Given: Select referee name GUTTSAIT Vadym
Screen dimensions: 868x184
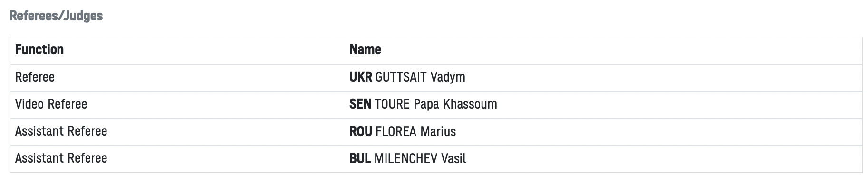Looking at the screenshot, I should tap(420, 77).
